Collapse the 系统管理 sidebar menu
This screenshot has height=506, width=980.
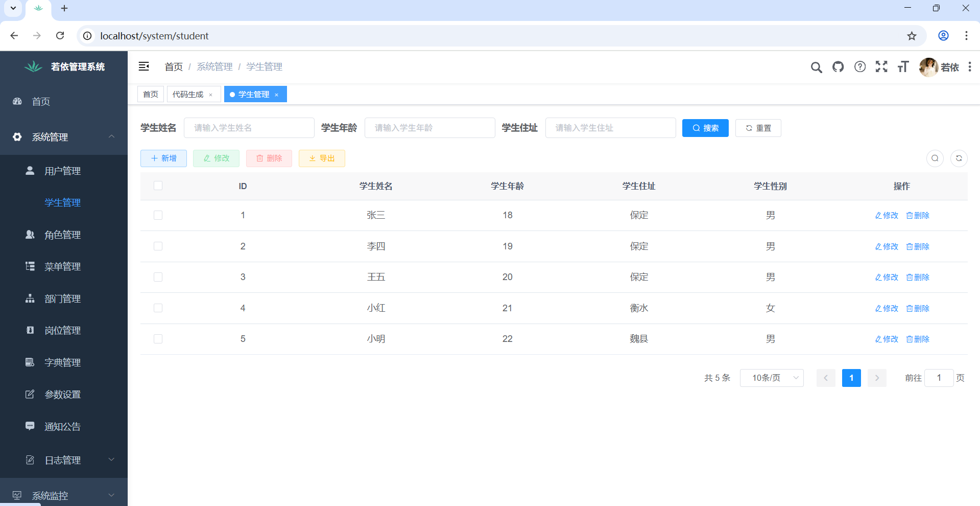[64, 137]
